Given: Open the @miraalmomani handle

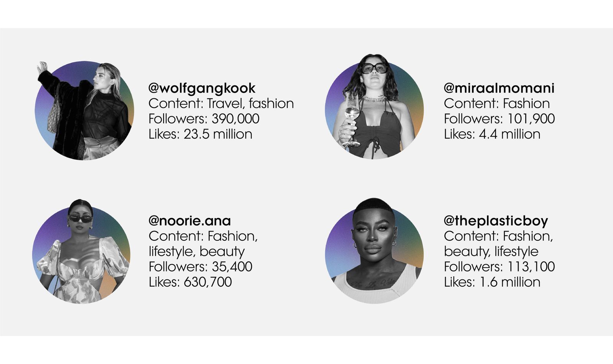Looking at the screenshot, I should pos(499,88).
